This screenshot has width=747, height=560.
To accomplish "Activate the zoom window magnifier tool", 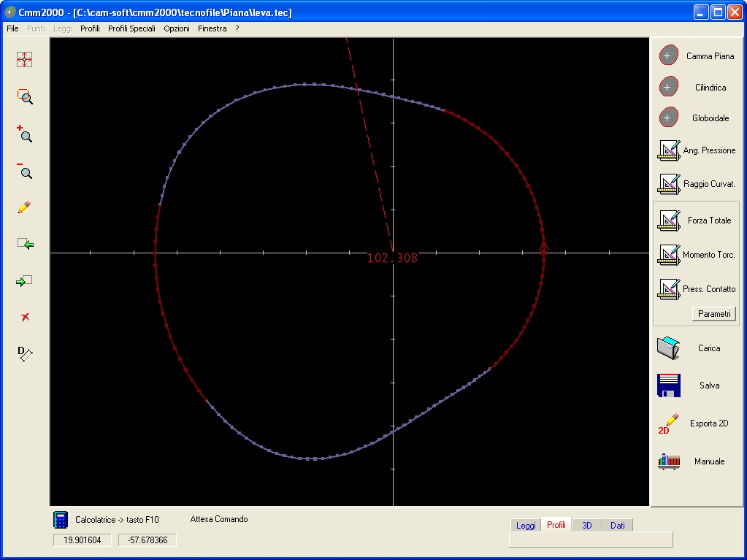I will [25, 96].
